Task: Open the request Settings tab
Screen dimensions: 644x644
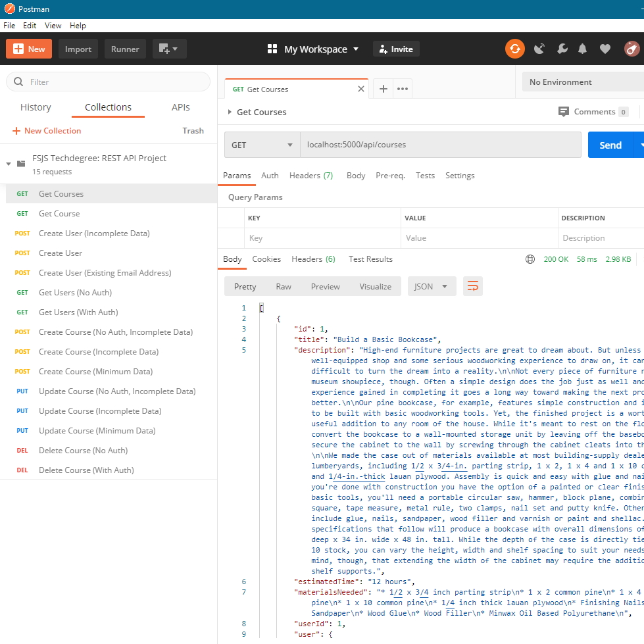Action: pyautogui.click(x=460, y=176)
